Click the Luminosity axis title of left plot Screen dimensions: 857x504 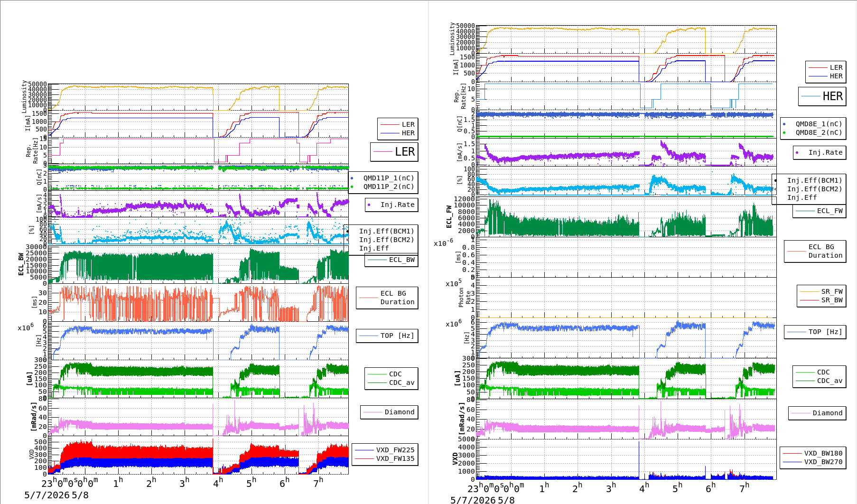point(24,96)
